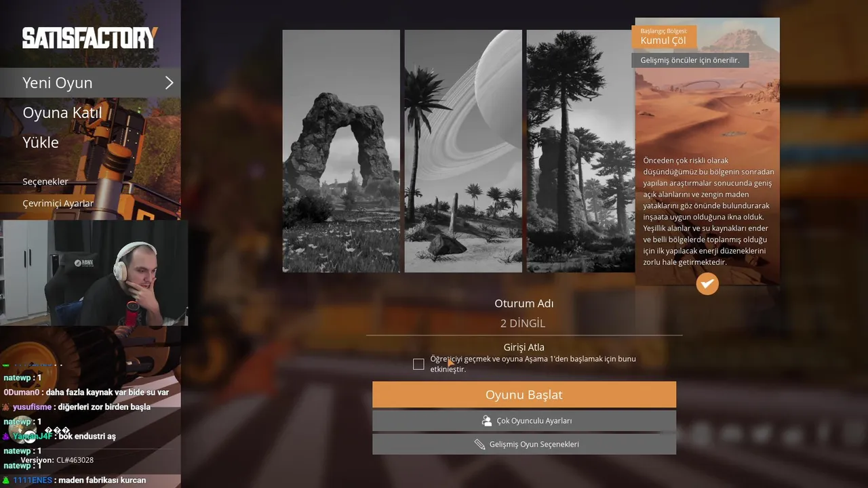Click 1111ENES's chat message
The height and width of the screenshot is (488, 868).
tap(74, 480)
